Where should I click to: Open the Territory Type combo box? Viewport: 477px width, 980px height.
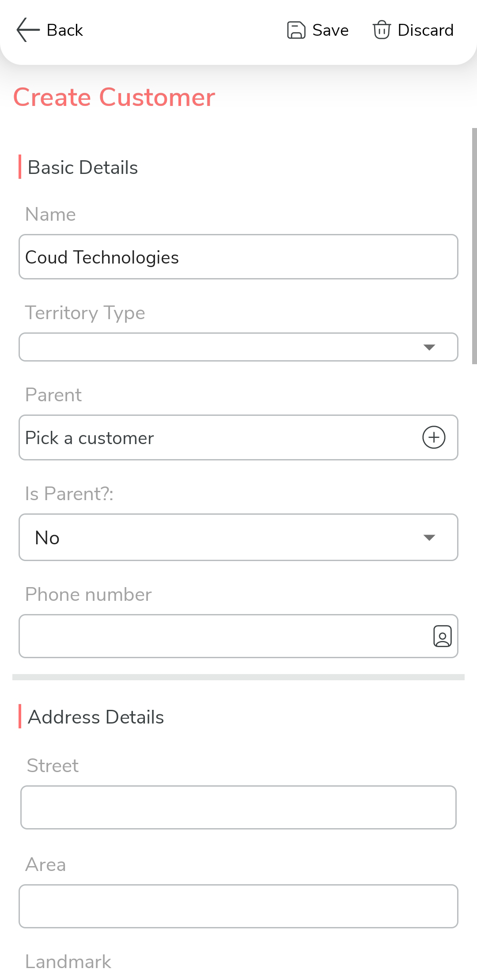tap(221, 347)
